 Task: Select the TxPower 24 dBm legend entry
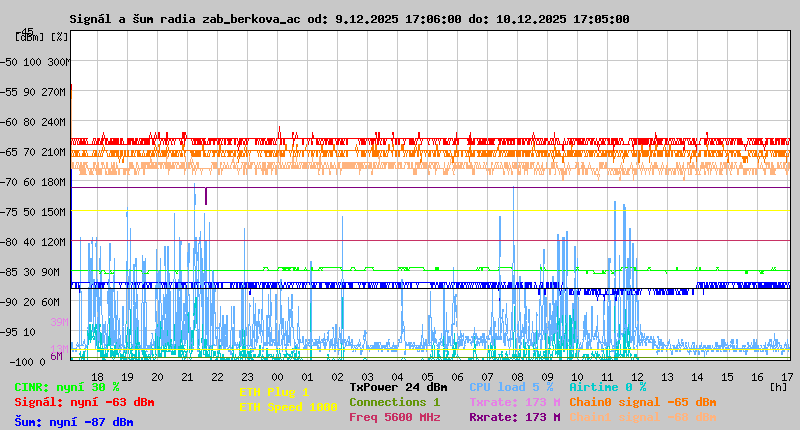coord(398,387)
